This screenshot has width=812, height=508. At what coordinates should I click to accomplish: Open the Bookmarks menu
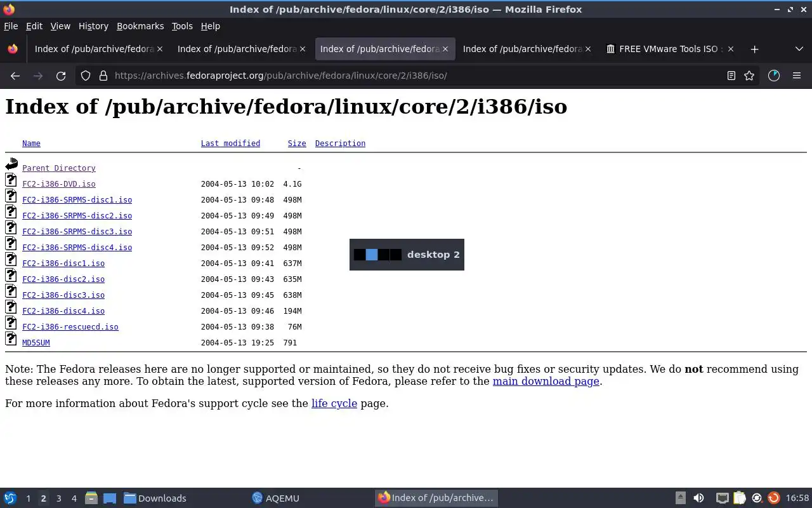140,26
